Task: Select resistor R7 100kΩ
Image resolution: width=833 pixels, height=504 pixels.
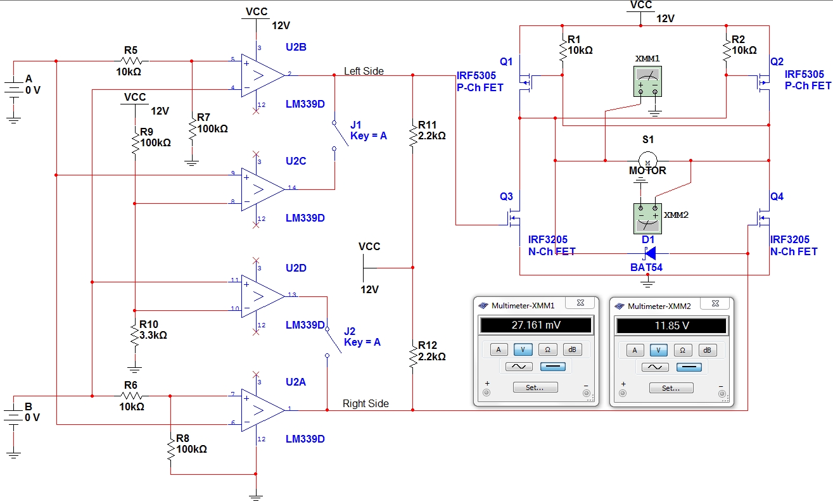Action: (x=191, y=128)
